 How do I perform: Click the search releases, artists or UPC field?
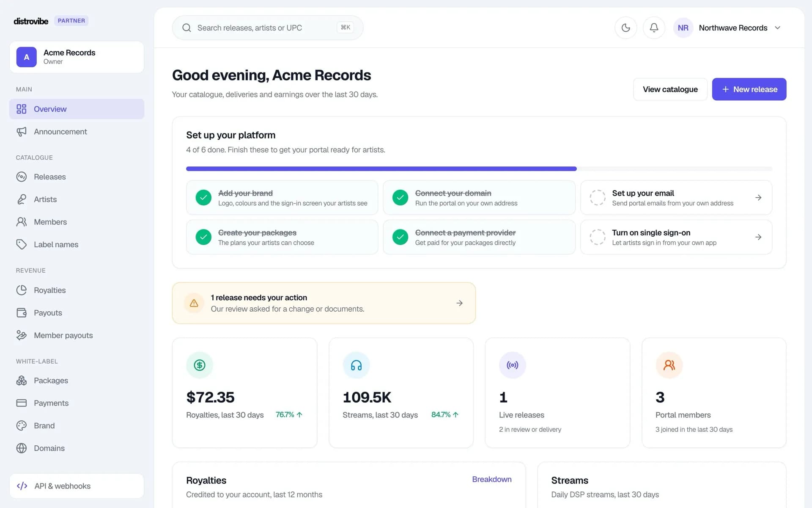pyautogui.click(x=267, y=28)
